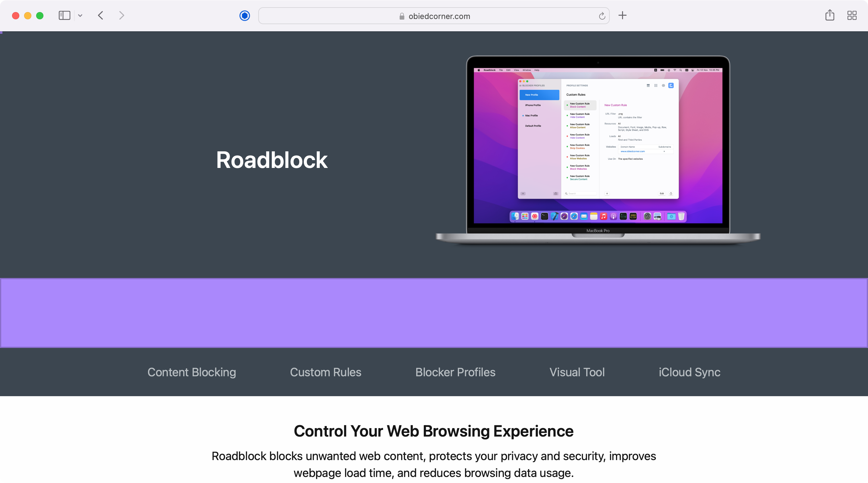Open the iCloud Sync link
The image size is (868, 483).
[689, 372]
